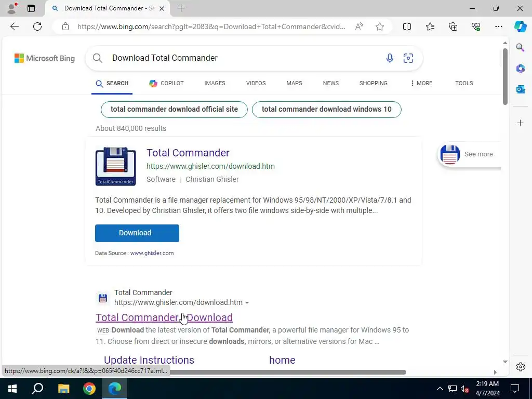Click the Bing search magnifier icon
Image resolution: width=532 pixels, height=399 pixels.
coord(97,58)
